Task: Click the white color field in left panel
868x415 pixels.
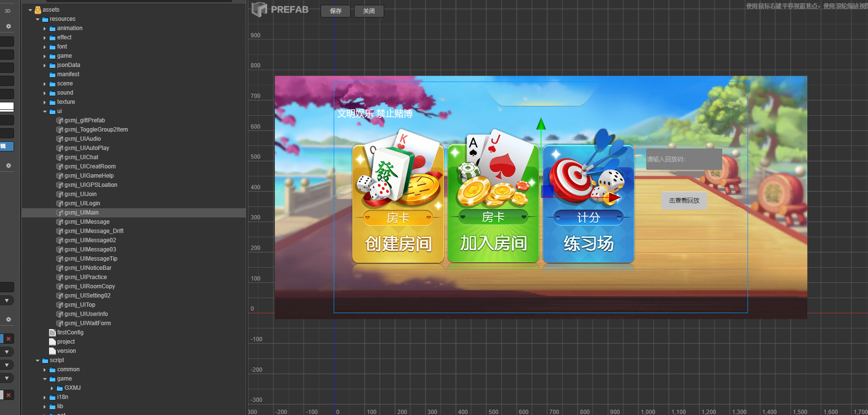Action: coord(7,107)
